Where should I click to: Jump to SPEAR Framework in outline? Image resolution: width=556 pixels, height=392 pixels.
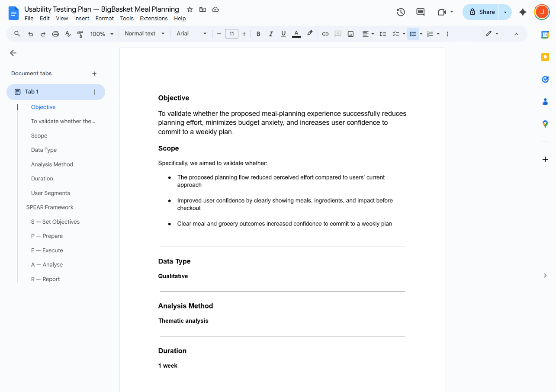coord(50,207)
